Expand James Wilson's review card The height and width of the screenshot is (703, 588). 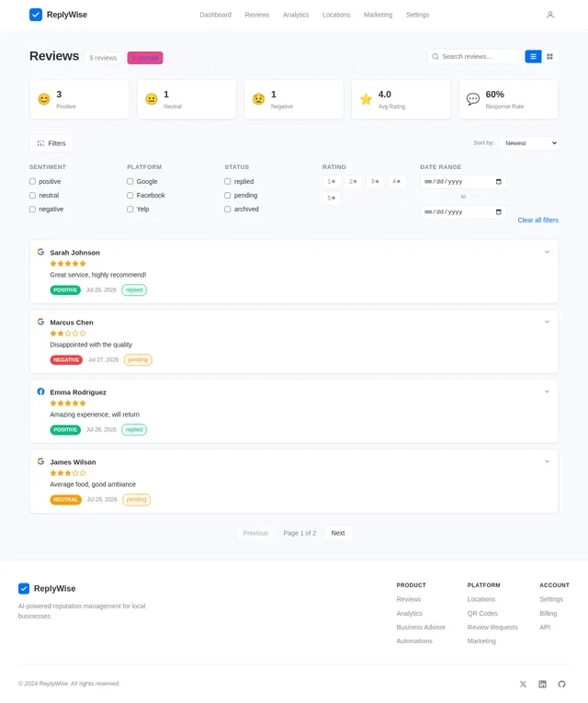(547, 461)
